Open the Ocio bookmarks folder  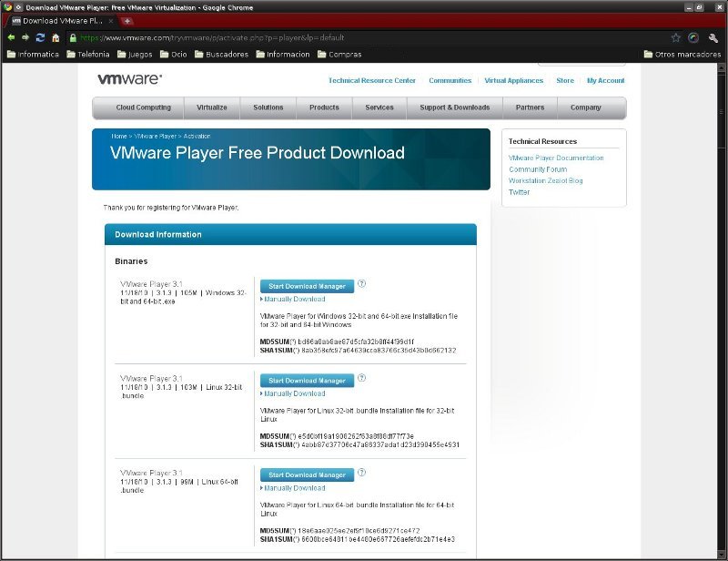pyautogui.click(x=173, y=55)
